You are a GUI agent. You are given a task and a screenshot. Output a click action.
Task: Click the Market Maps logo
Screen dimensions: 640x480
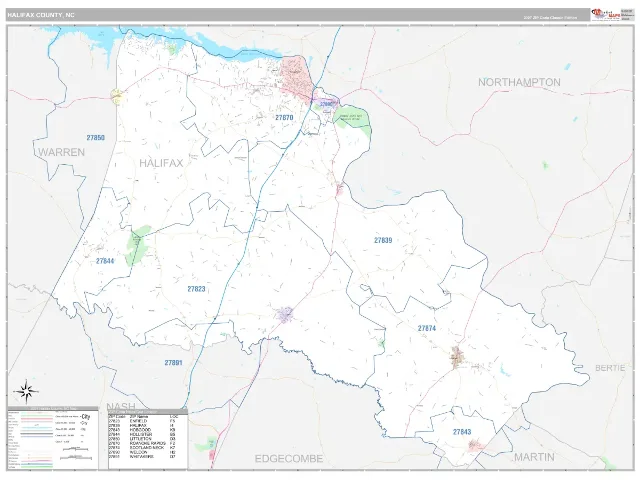[x=606, y=14]
